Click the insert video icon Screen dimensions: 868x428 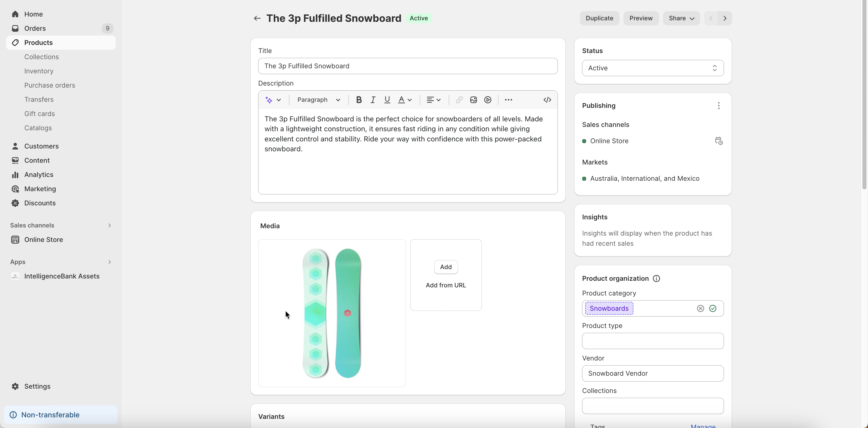[488, 100]
